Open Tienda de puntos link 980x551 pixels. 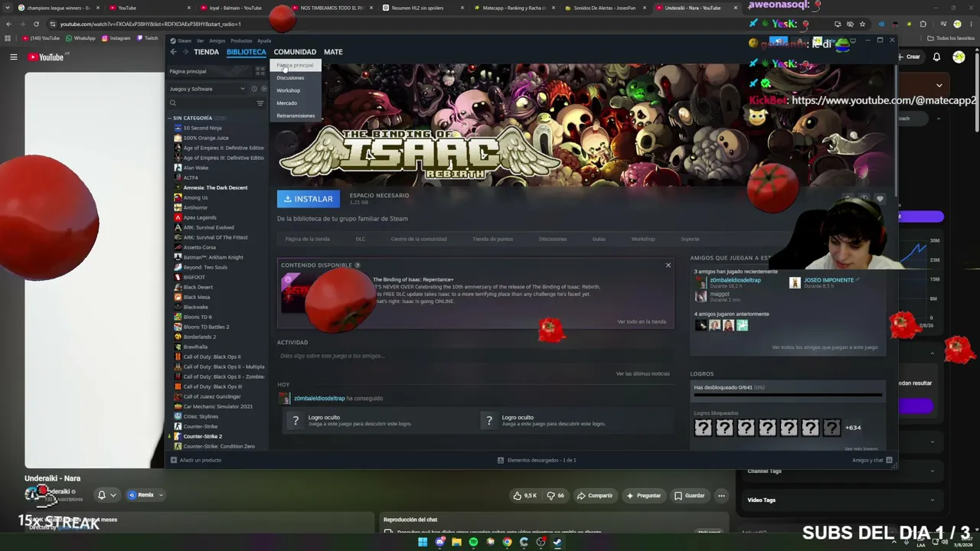(492, 239)
